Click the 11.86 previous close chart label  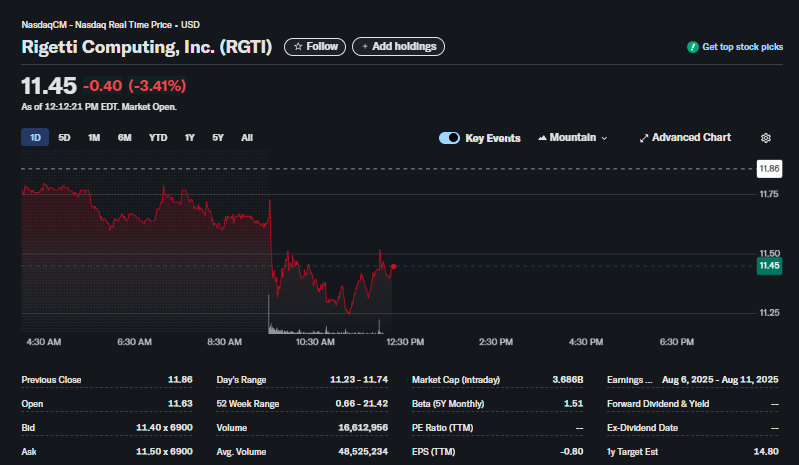(x=769, y=169)
